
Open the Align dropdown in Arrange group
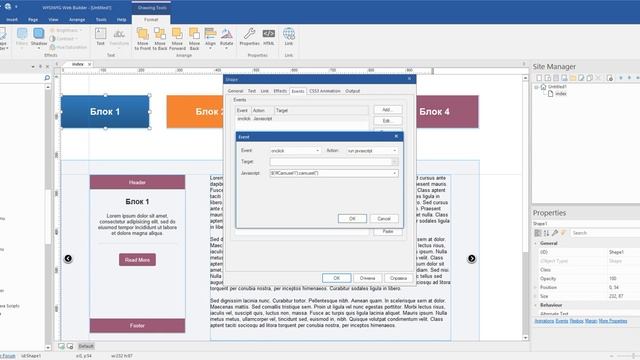click(210, 48)
